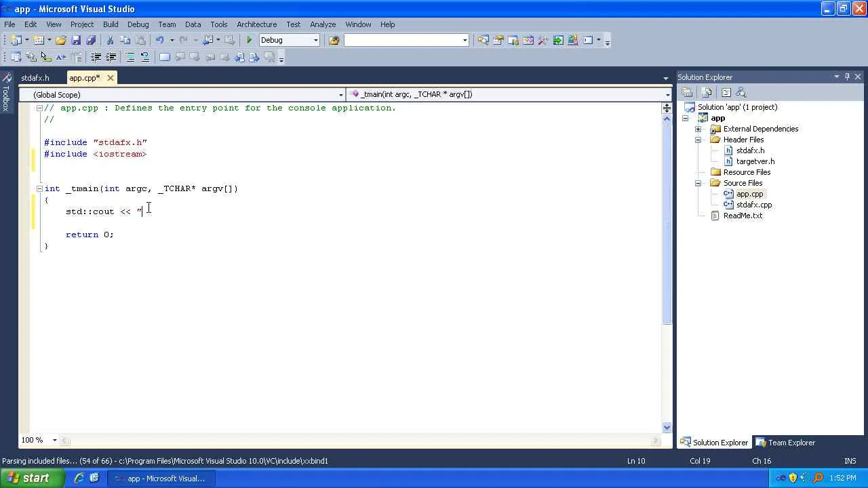Open Internet Explorer from quick launch

[x=79, y=478]
